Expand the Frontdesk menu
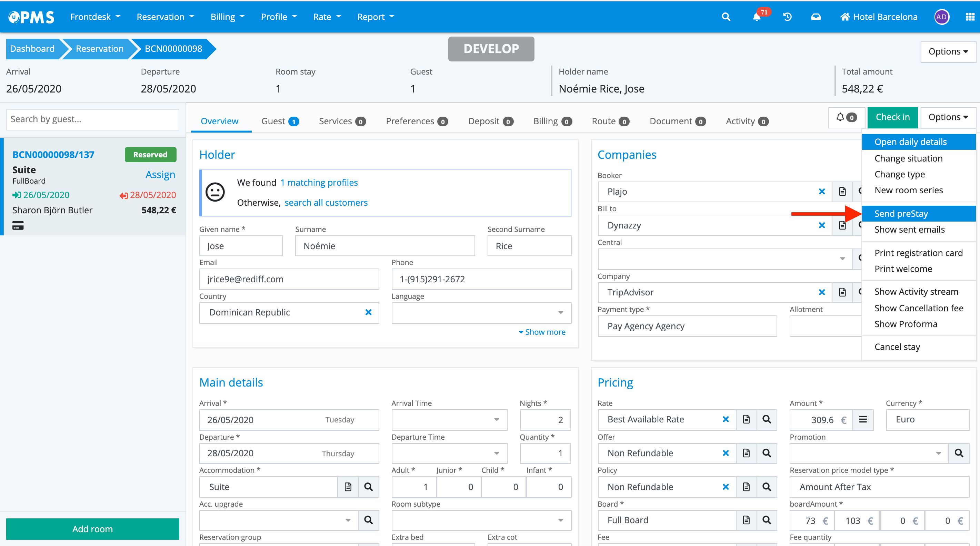The image size is (980, 546). 95,17
